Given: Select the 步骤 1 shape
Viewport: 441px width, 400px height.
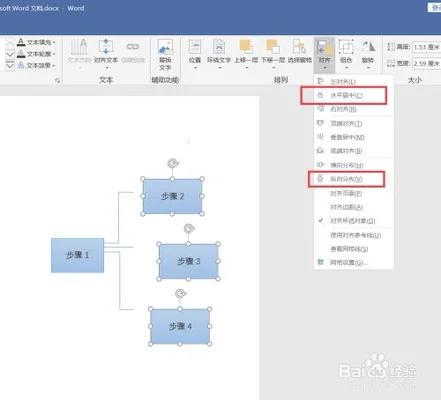Looking at the screenshot, I should pyautogui.click(x=77, y=255).
